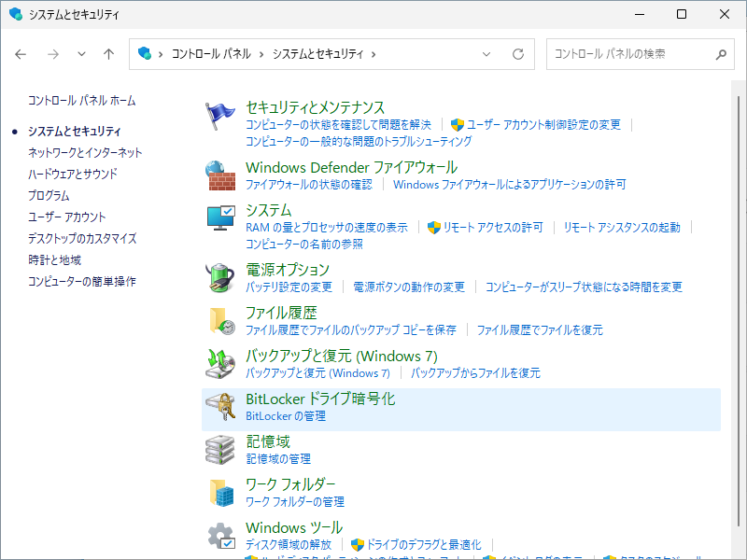Click the Storage Spaces stacked drives icon
This screenshot has width=747, height=560.
pos(220,450)
